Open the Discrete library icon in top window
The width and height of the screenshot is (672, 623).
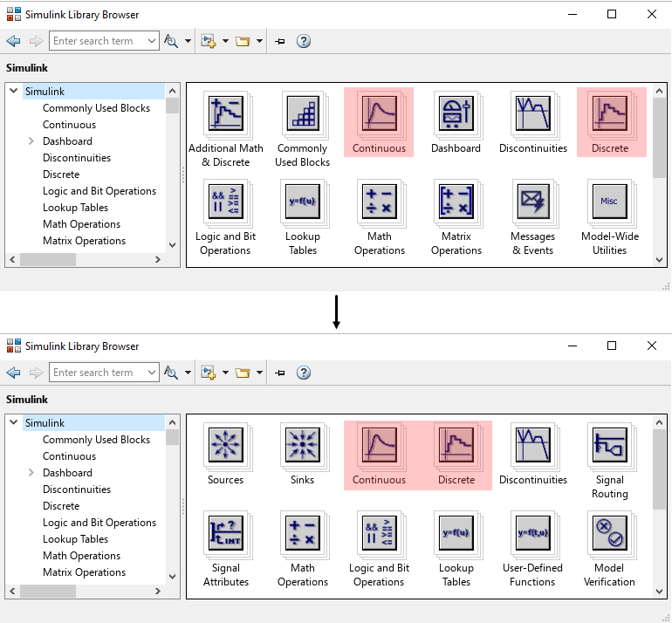[610, 114]
